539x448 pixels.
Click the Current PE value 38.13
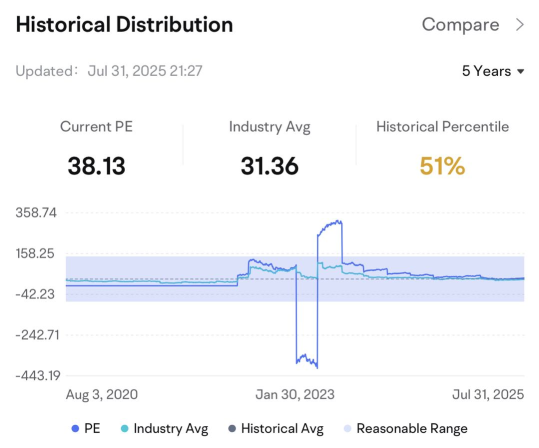click(x=97, y=166)
